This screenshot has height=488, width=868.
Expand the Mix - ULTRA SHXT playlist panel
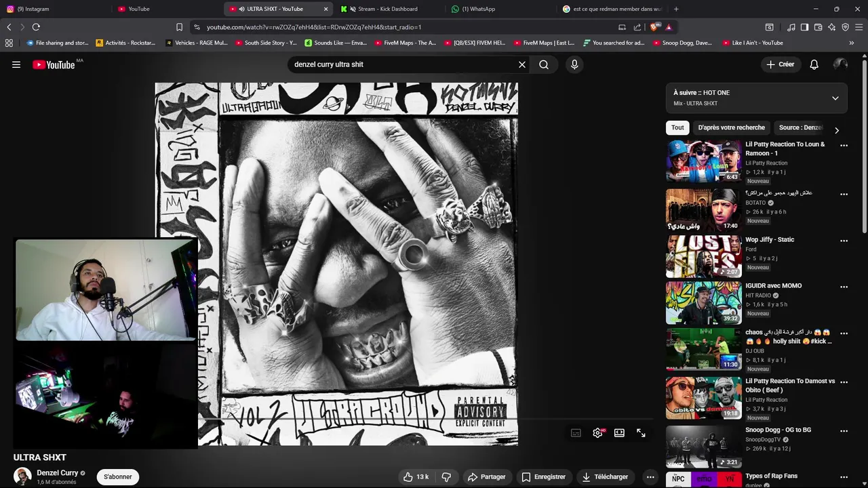(835, 98)
